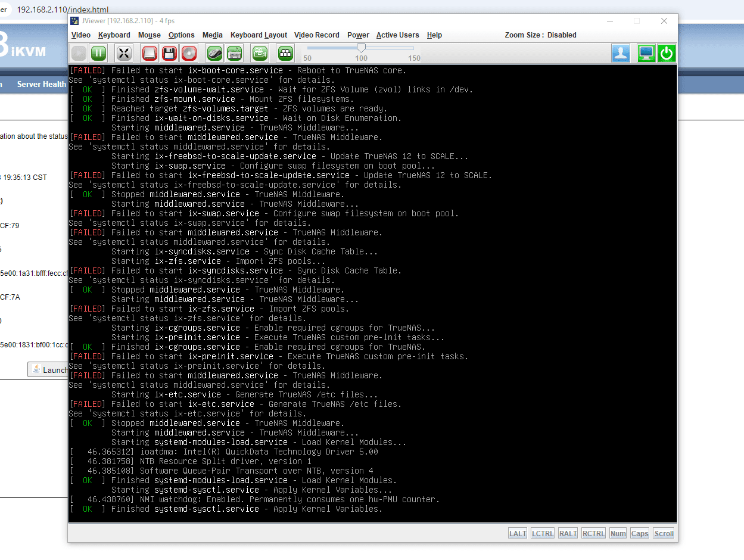The image size is (744, 560).
Task: Toggle the LCTRL key indicator
Action: (543, 533)
